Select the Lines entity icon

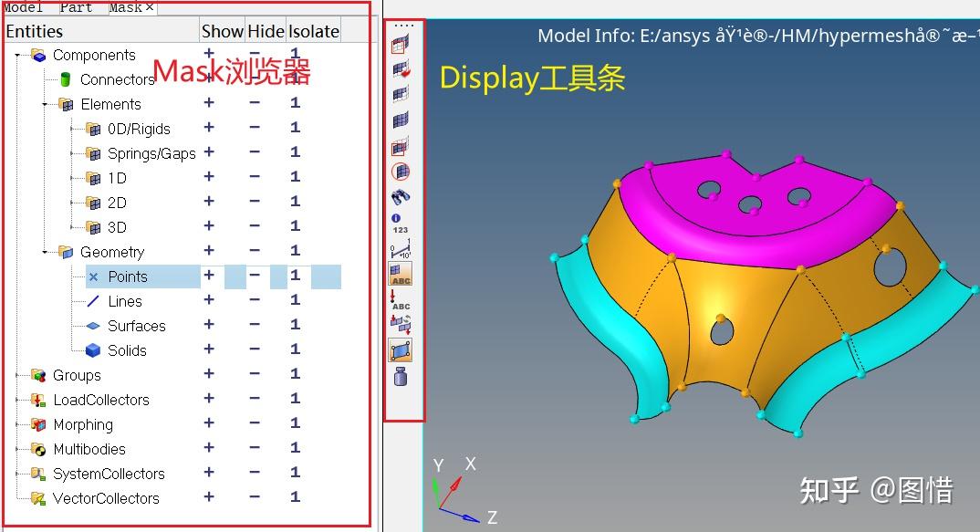(93, 301)
